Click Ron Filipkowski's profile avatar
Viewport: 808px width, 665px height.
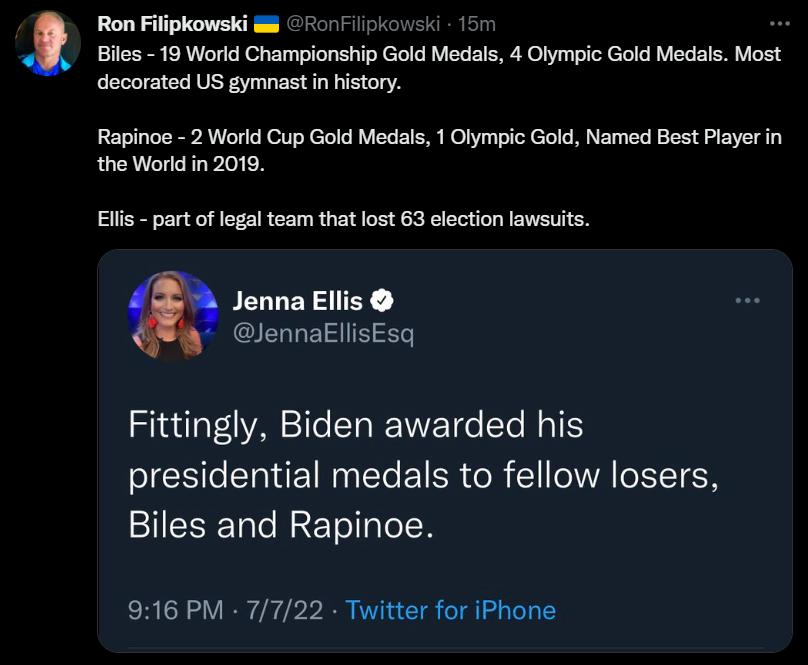tap(46, 38)
